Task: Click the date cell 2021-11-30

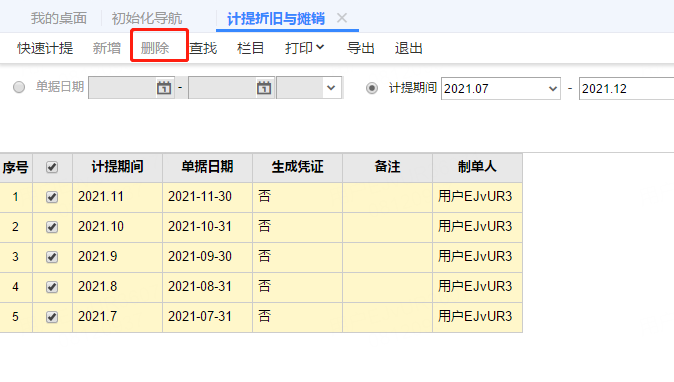Action: click(207, 197)
